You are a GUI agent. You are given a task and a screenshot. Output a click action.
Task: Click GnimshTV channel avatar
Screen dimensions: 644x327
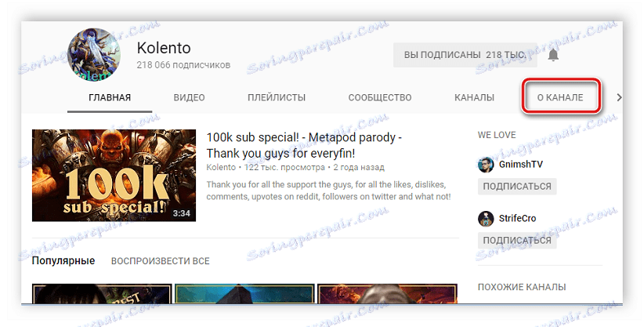[x=486, y=165]
